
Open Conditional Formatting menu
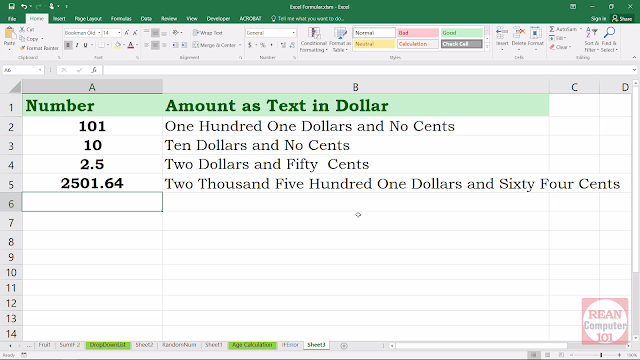pyautogui.click(x=313, y=40)
